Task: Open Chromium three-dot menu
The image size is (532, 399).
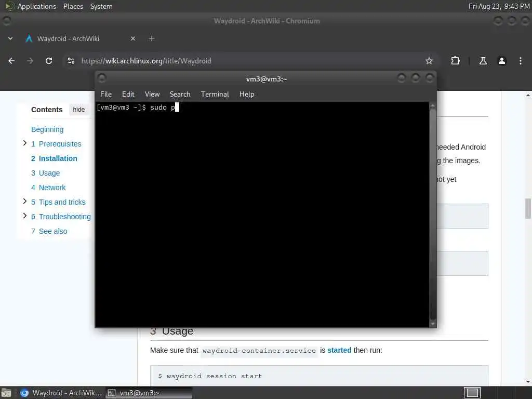Action: coord(521,61)
